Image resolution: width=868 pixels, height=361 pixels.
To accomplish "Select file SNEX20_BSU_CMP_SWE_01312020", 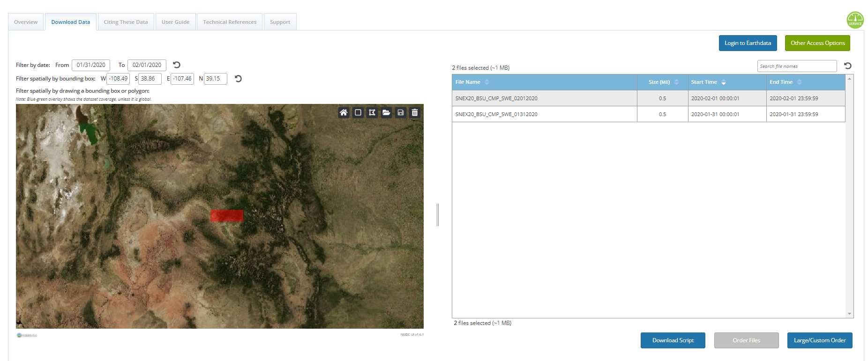I will point(496,114).
